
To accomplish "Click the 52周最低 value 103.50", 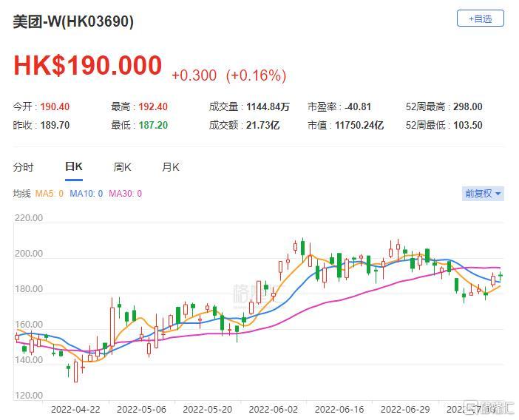I will click(468, 125).
